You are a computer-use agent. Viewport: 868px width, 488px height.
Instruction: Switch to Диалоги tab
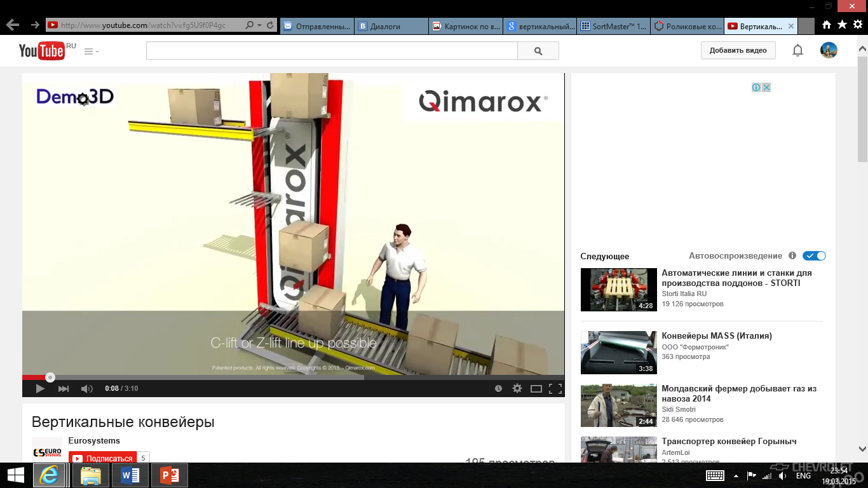click(x=391, y=26)
